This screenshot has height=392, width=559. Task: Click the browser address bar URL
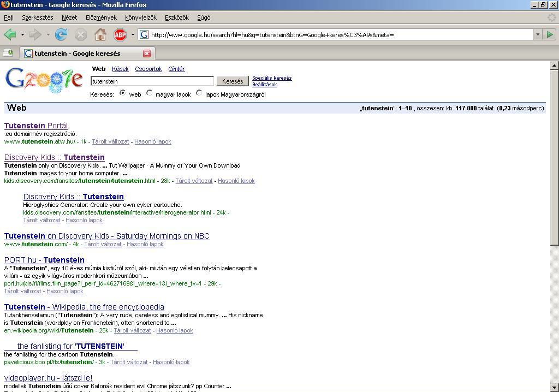(335, 34)
